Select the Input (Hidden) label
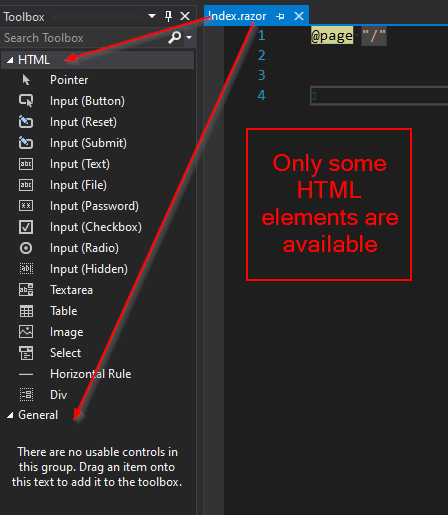 point(89,269)
